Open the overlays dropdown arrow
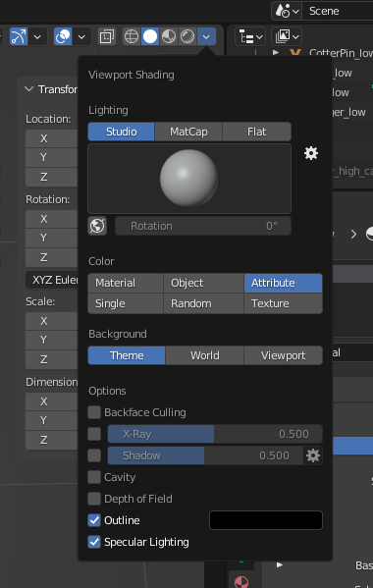Image resolution: width=373 pixels, height=588 pixels. [x=81, y=36]
